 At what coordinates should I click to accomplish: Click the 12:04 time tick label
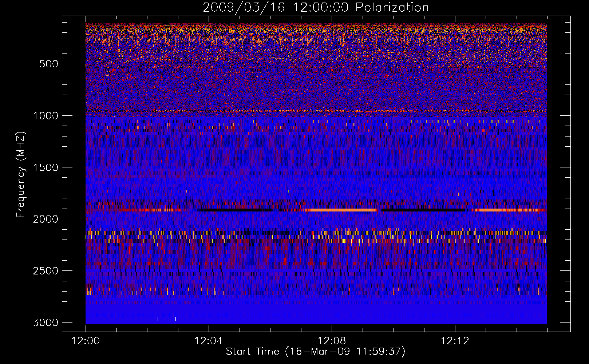click(209, 341)
